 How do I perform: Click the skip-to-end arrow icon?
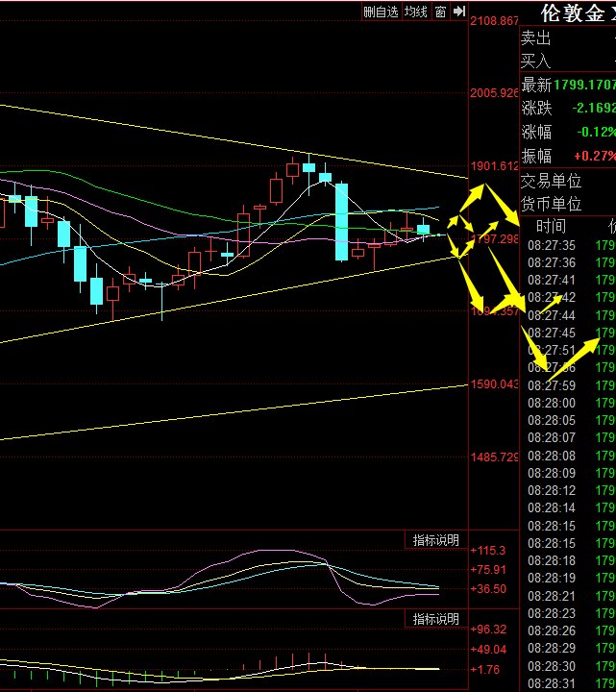coord(459,12)
